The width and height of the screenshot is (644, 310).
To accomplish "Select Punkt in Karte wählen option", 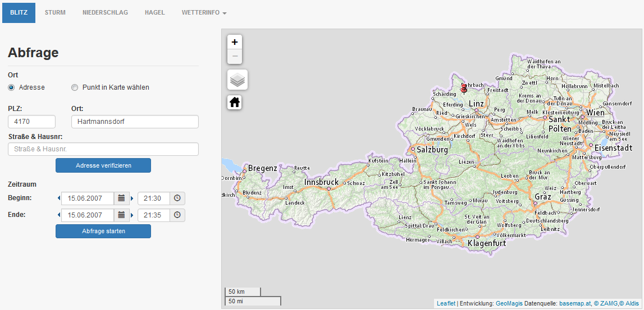I will (x=75, y=87).
